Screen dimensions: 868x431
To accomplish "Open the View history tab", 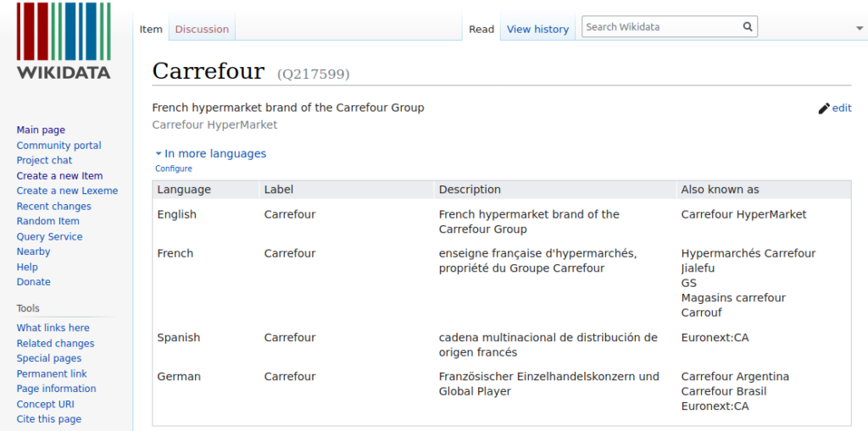I will [x=537, y=30].
